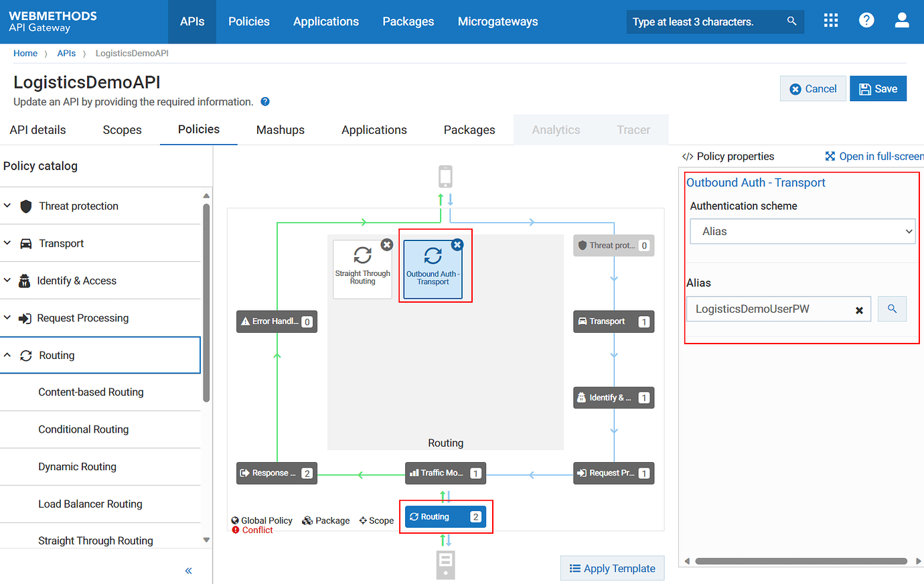The width and height of the screenshot is (924, 584).
Task: Click the search magnifier in the top bar
Action: point(791,21)
